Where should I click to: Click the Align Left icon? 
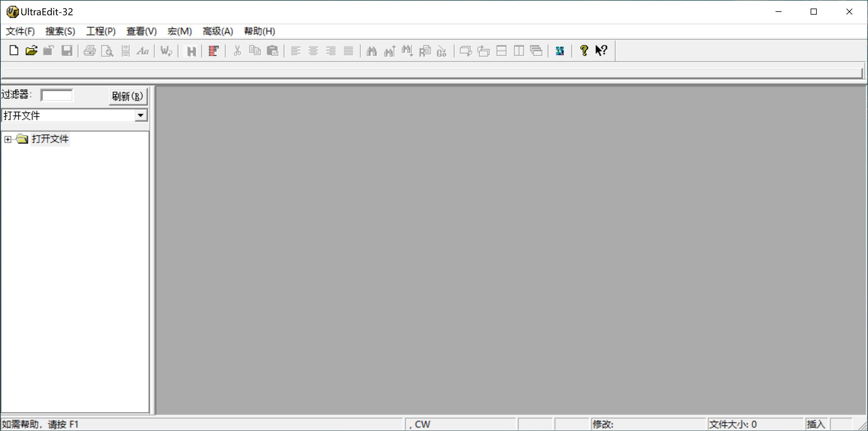click(296, 51)
